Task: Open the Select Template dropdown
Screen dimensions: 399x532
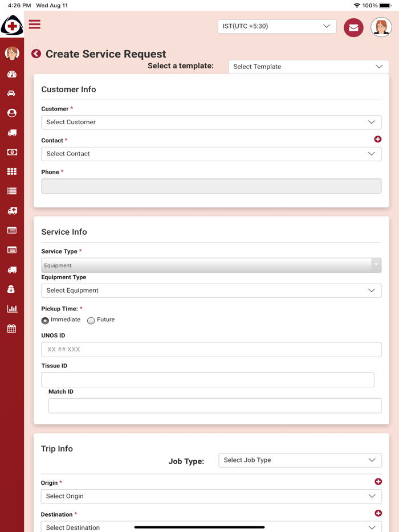Action: pyautogui.click(x=309, y=67)
